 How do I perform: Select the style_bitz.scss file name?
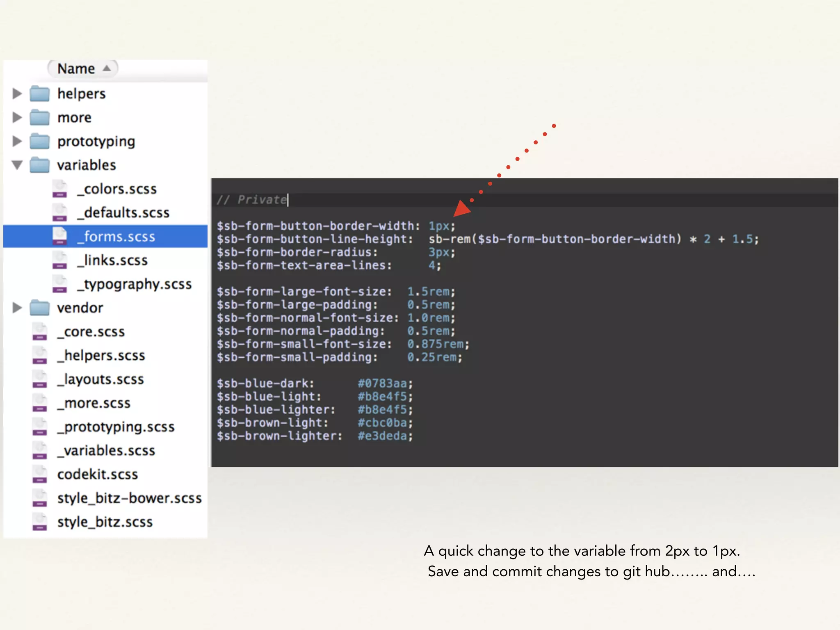105,522
